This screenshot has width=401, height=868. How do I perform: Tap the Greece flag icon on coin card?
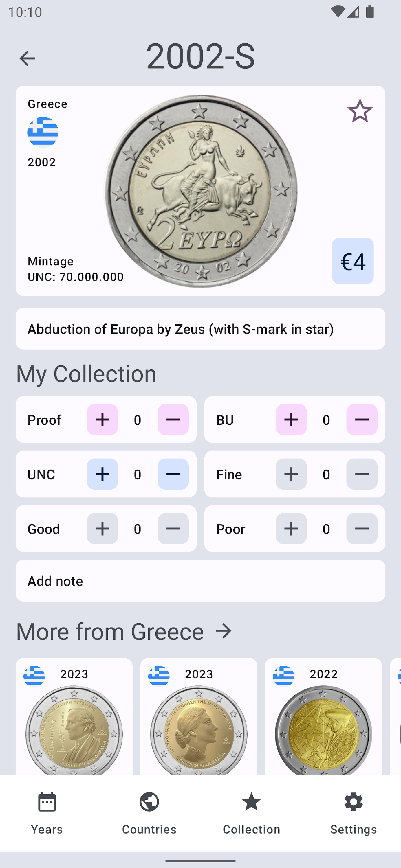[43, 132]
